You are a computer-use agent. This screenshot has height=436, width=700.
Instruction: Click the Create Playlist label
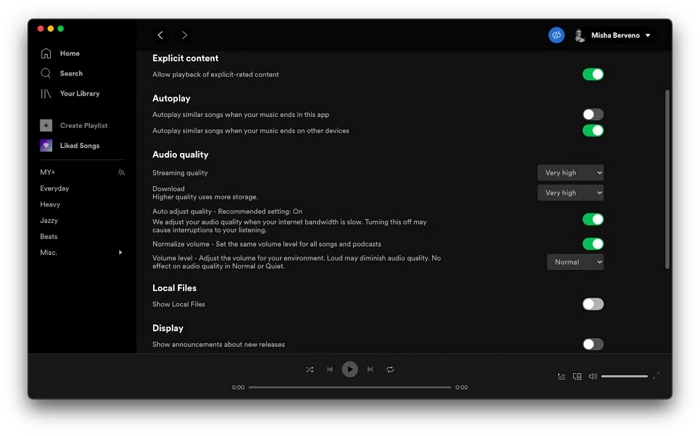tap(84, 125)
